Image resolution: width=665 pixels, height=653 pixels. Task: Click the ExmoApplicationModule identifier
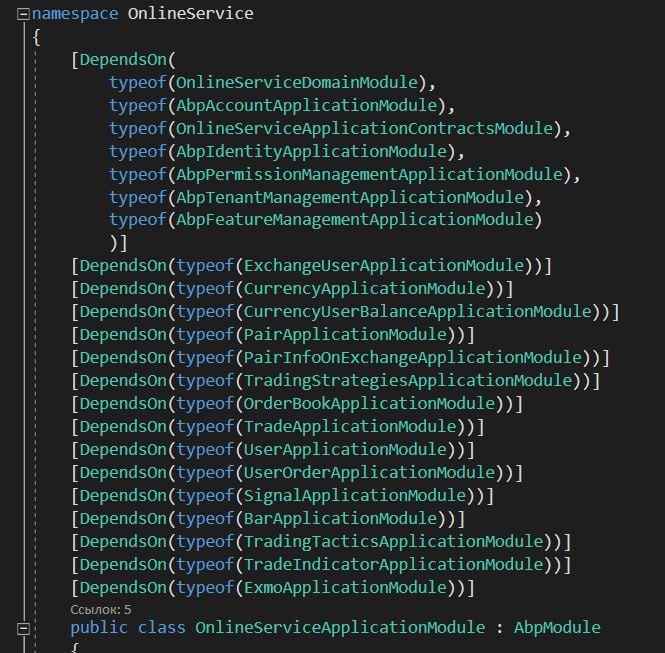tap(346, 587)
